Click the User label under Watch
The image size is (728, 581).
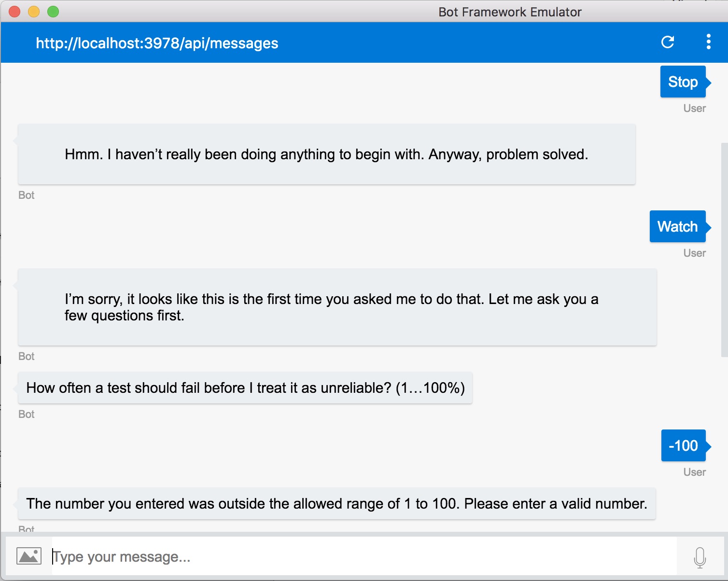point(694,253)
